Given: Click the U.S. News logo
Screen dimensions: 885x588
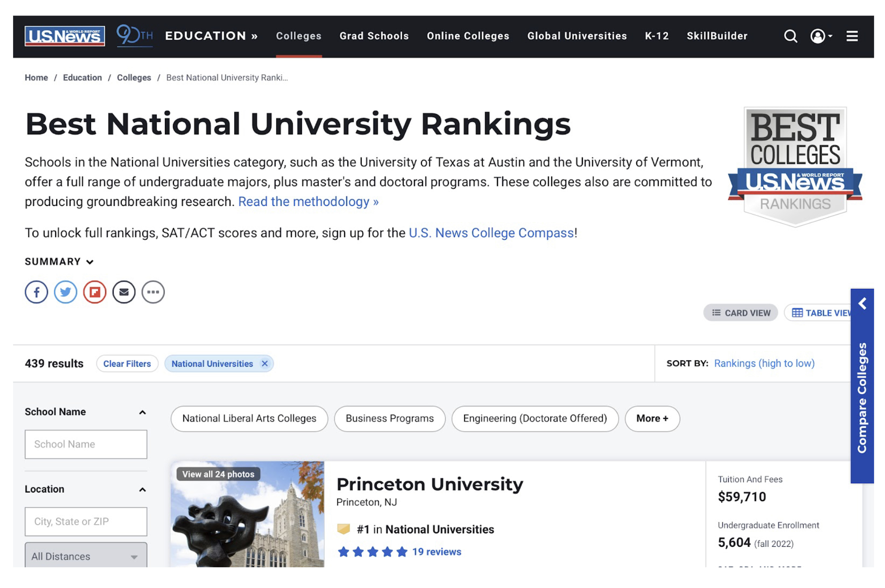Looking at the screenshot, I should click(64, 36).
